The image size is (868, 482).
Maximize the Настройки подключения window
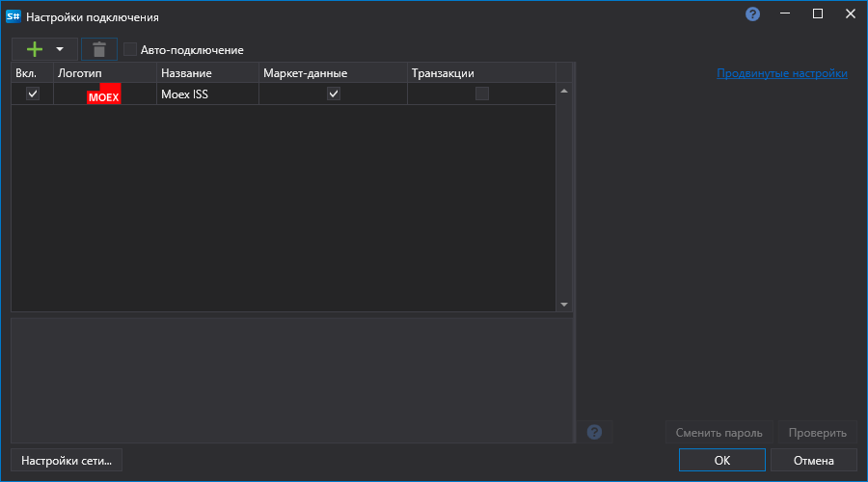tap(818, 13)
